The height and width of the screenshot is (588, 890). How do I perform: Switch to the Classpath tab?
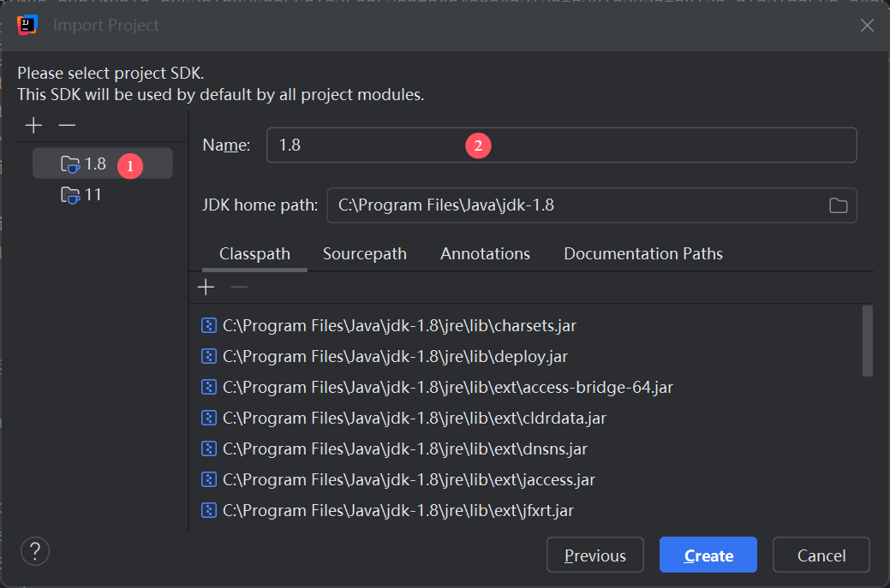254,254
